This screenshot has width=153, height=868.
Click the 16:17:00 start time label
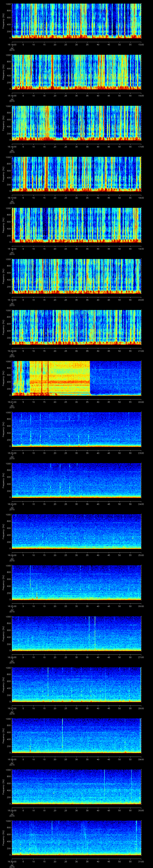[x=12, y=197]
